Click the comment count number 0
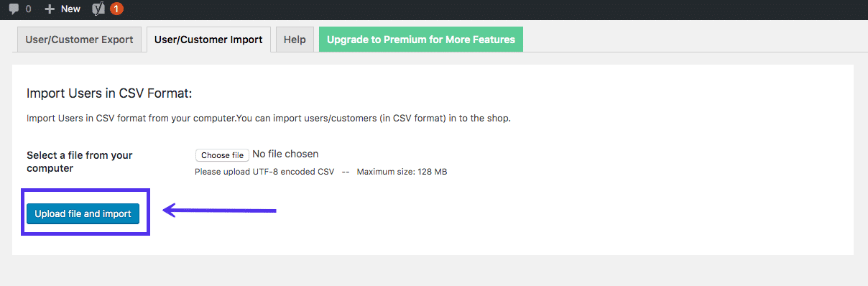The height and width of the screenshot is (286, 868). (x=28, y=9)
